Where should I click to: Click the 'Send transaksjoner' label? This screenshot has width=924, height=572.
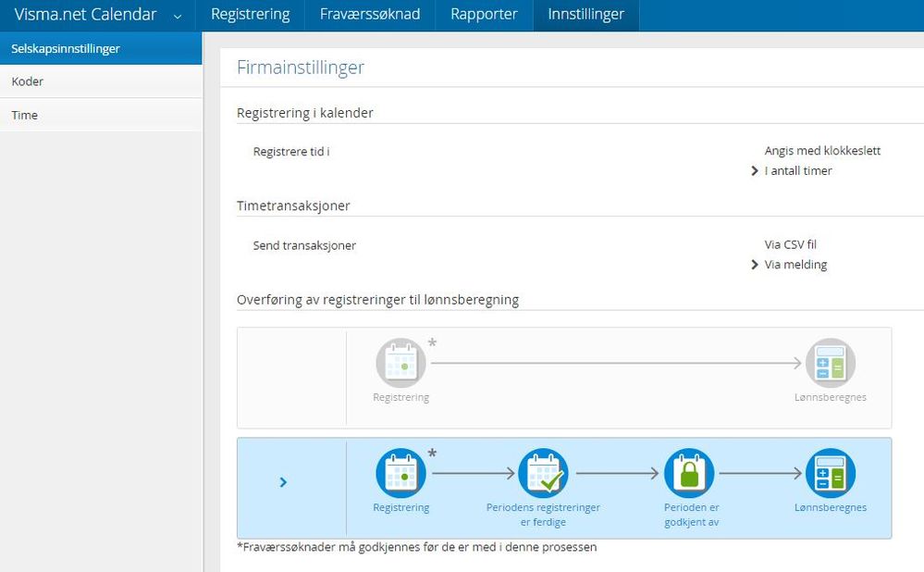[x=304, y=245]
